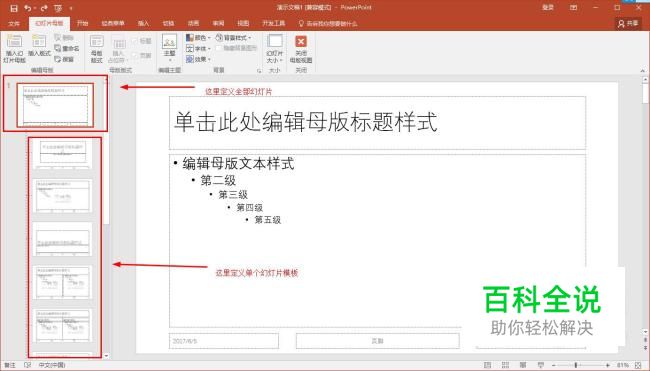Click the Ribbon Display Options icon
This screenshot has width=650, height=371.
click(574, 7)
